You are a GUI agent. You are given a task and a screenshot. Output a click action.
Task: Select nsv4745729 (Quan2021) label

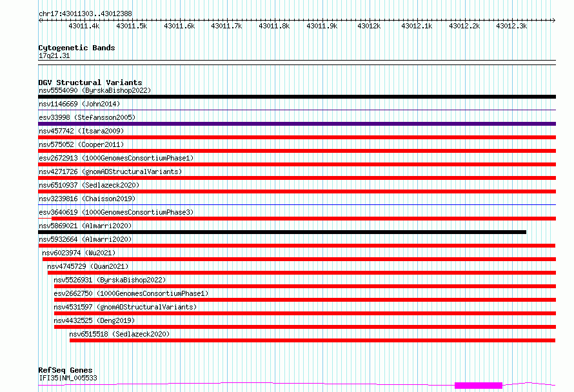[88, 266]
